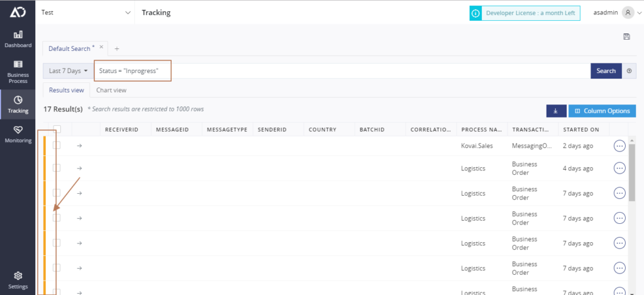Click the Search button
The width and height of the screenshot is (644, 295).
point(606,71)
